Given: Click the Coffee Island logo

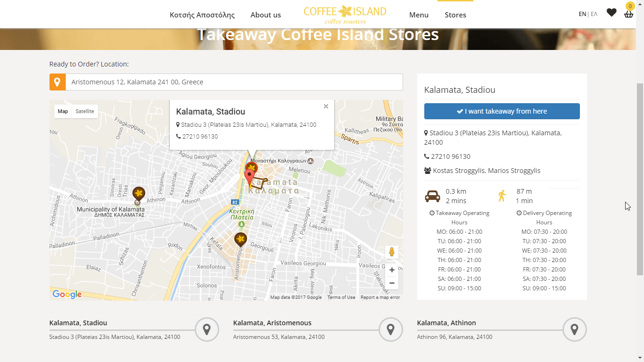Looking at the screenshot, I should (345, 14).
